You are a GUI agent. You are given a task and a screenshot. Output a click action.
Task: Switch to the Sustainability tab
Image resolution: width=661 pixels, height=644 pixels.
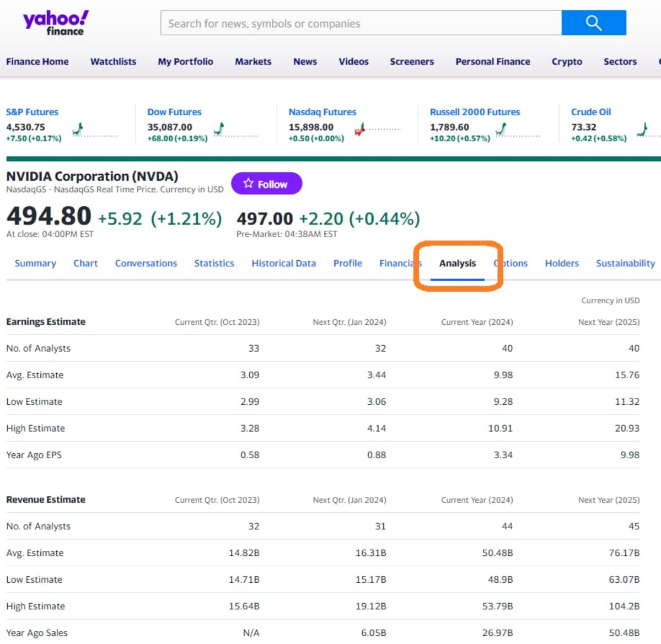[x=625, y=263]
